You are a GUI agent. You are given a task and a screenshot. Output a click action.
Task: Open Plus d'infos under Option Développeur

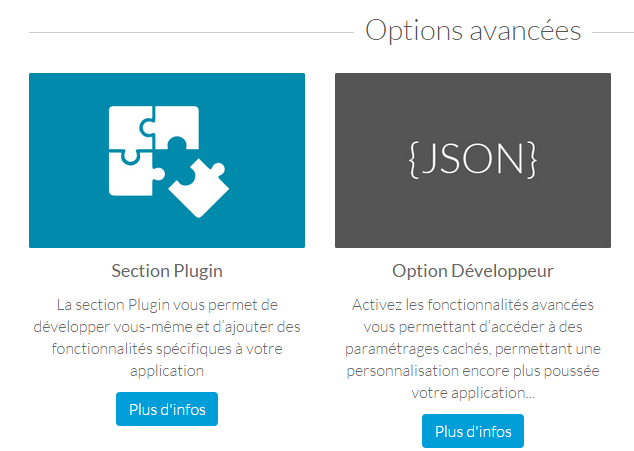[473, 431]
